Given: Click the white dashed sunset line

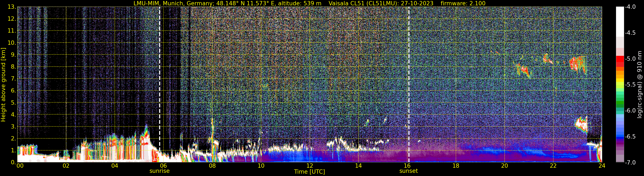Looking at the screenshot, I should (409, 85).
